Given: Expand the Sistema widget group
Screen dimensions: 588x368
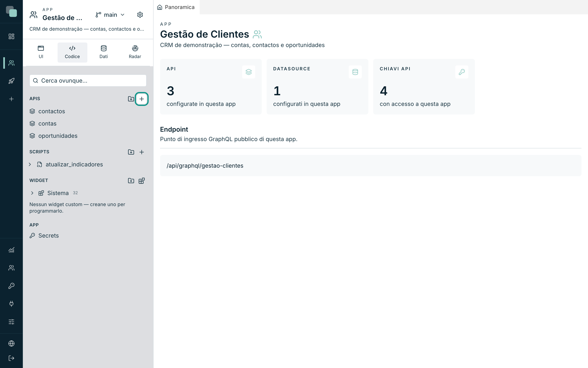Looking at the screenshot, I should click(x=32, y=193).
